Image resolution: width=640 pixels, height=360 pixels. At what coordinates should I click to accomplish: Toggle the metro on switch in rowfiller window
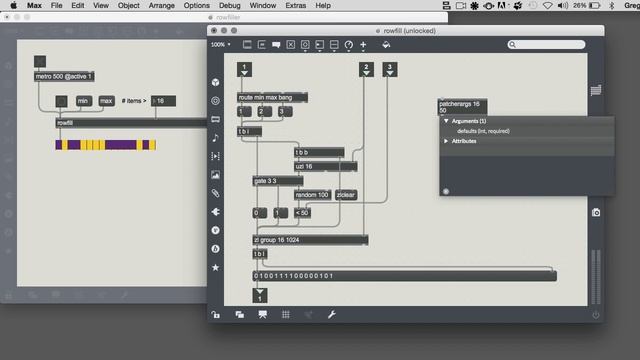40,62
